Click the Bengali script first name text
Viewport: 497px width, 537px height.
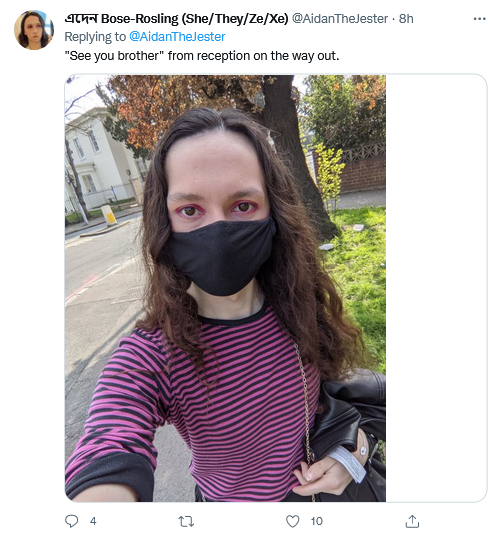click(x=81, y=18)
